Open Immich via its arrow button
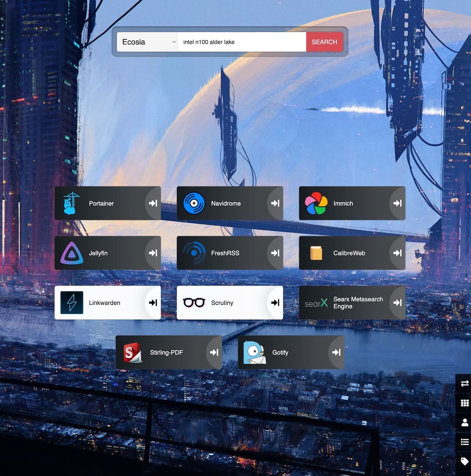471x476 pixels. point(397,203)
